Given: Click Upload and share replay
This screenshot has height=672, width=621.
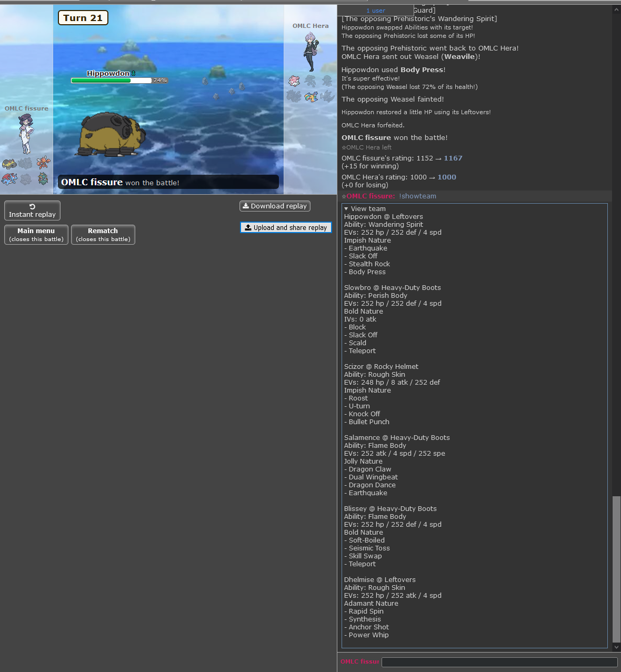Looking at the screenshot, I should click(286, 227).
